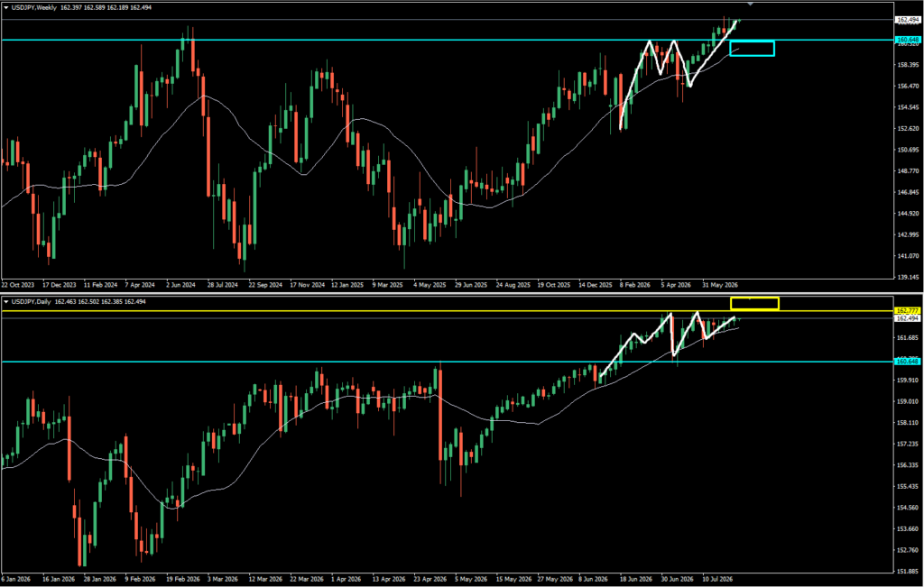Click the gray chart shift triangle on Weekly chart
Image resolution: width=924 pixels, height=587 pixels.
pyautogui.click(x=750, y=5)
